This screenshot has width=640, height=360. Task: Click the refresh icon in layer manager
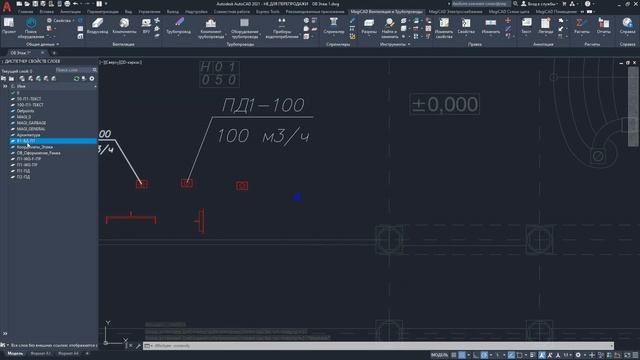click(76, 78)
